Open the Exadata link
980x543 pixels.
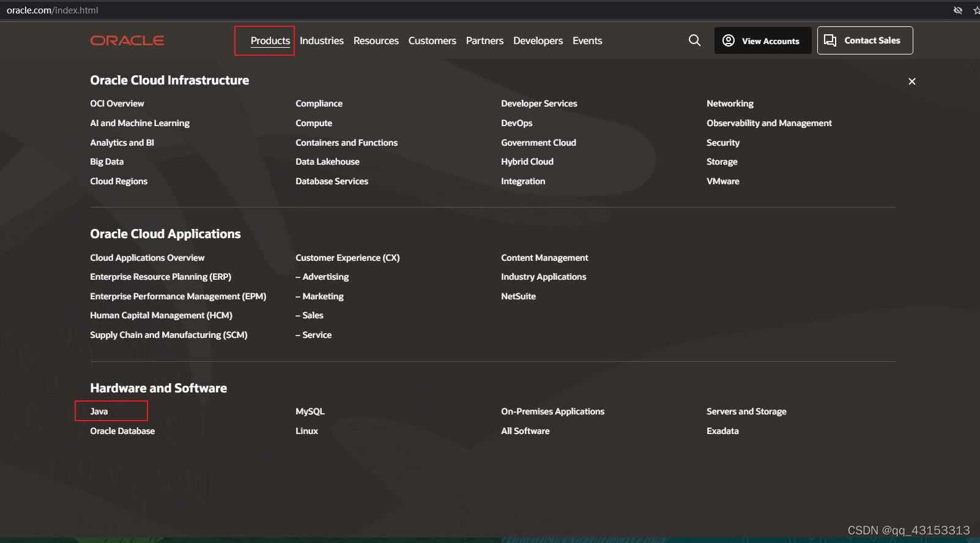722,431
